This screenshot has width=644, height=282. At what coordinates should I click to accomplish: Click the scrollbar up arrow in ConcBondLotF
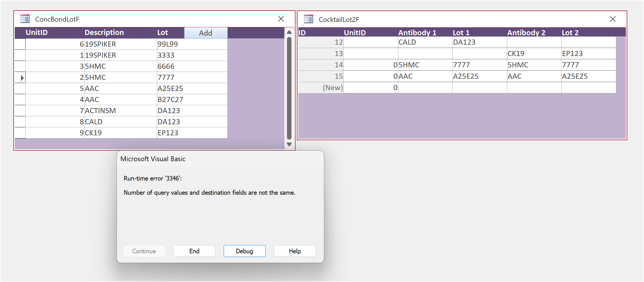(x=289, y=32)
